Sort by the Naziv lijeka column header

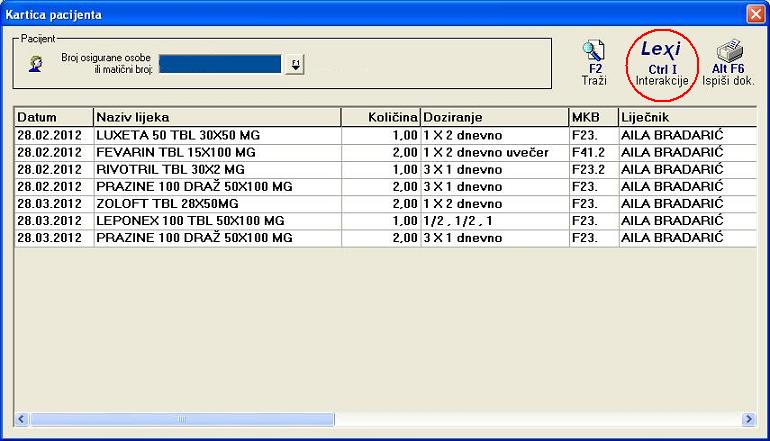(x=217, y=117)
